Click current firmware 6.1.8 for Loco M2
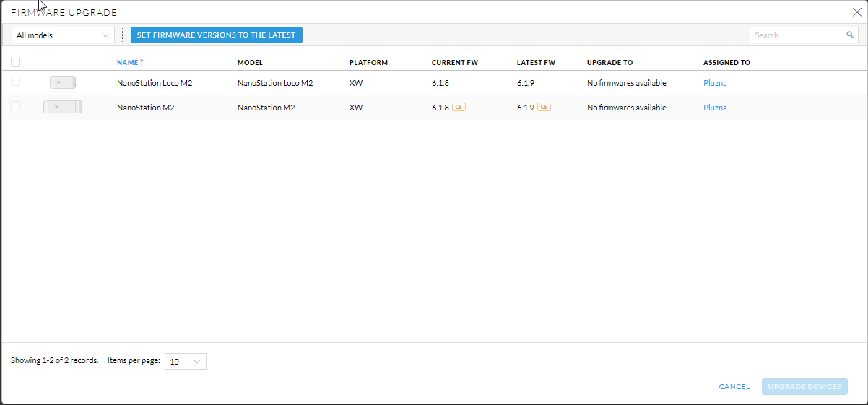The width and height of the screenshot is (868, 405). pyautogui.click(x=440, y=83)
